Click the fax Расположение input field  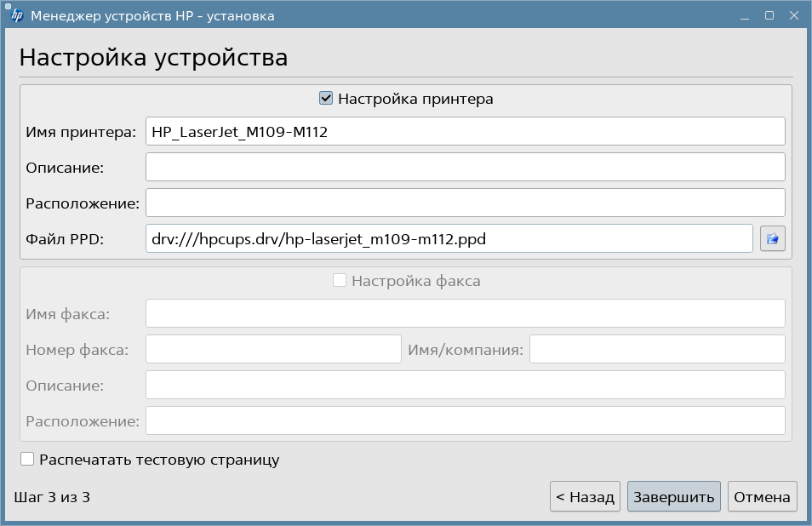pyautogui.click(x=465, y=420)
